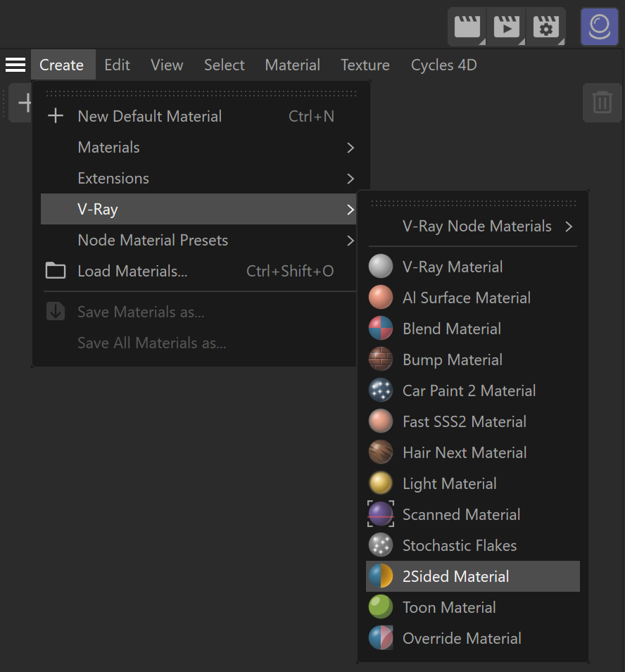Click the Toon Material green sphere icon
This screenshot has height=672, width=625.
(381, 607)
